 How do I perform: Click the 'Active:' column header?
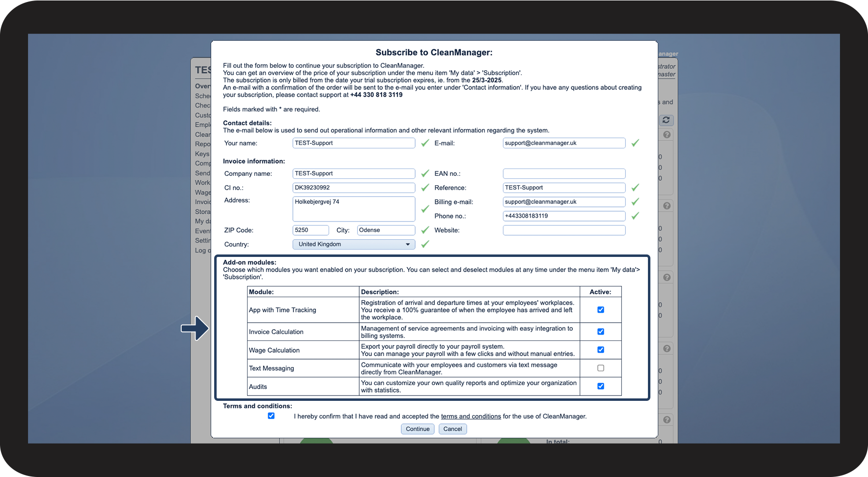600,292
